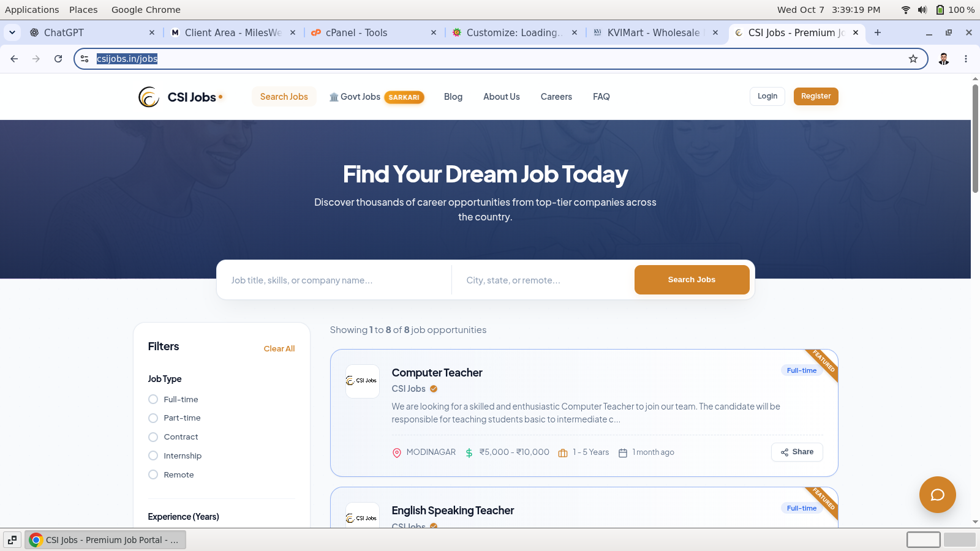The width and height of the screenshot is (980, 551).
Task: Click the CSI Jobs logo in header
Action: pos(181,97)
